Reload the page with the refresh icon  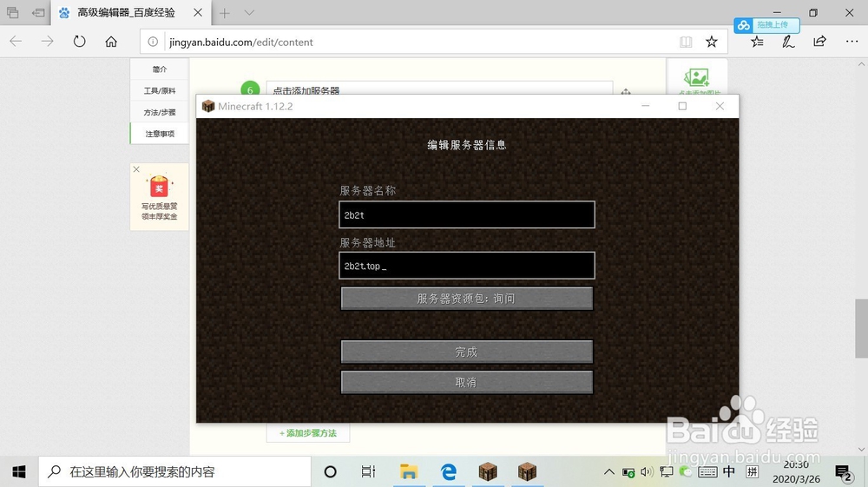(x=80, y=42)
